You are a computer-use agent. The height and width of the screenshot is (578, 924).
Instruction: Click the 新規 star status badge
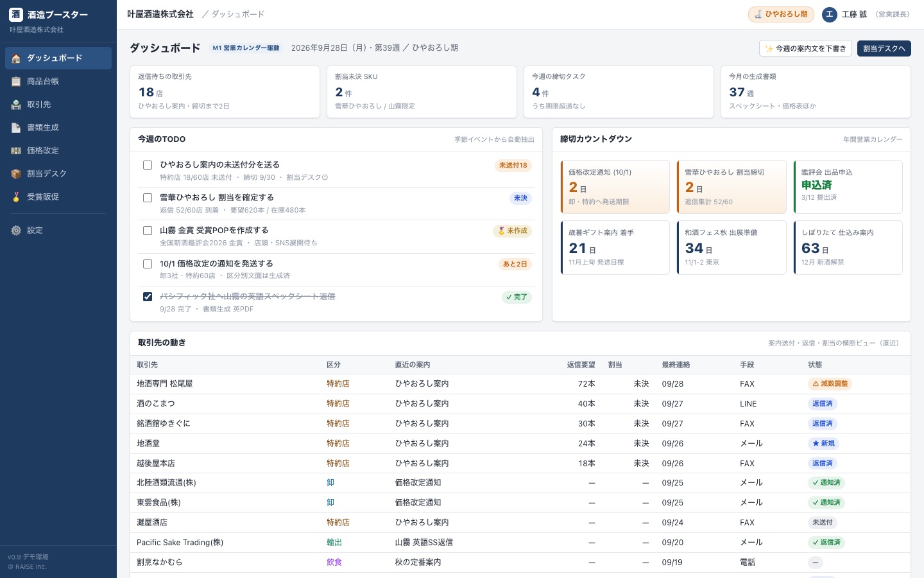point(823,444)
